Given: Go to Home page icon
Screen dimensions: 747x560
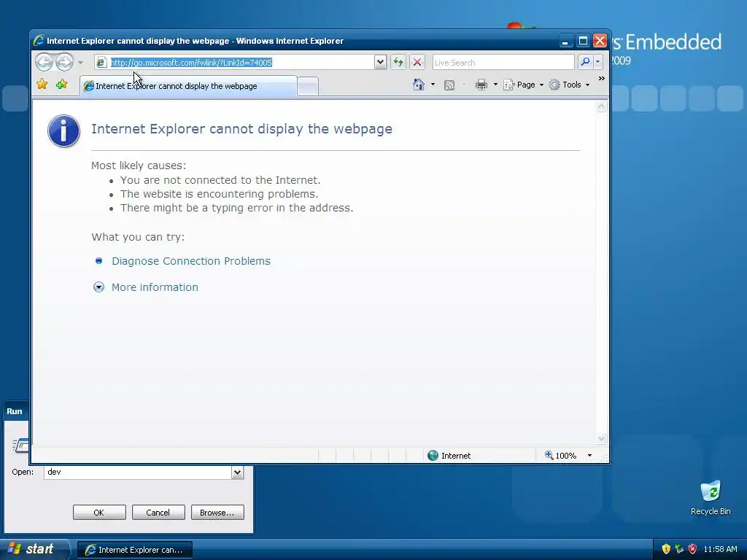Looking at the screenshot, I should point(418,85).
